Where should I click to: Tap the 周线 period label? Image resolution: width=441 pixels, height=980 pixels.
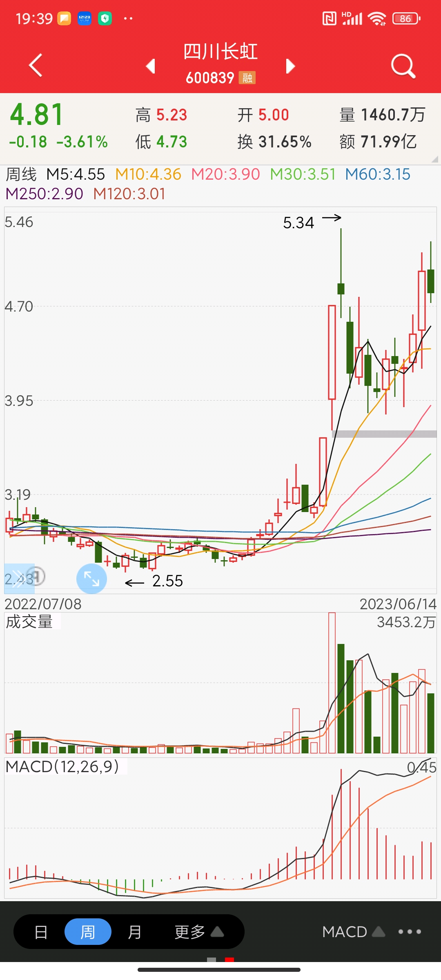(21, 174)
